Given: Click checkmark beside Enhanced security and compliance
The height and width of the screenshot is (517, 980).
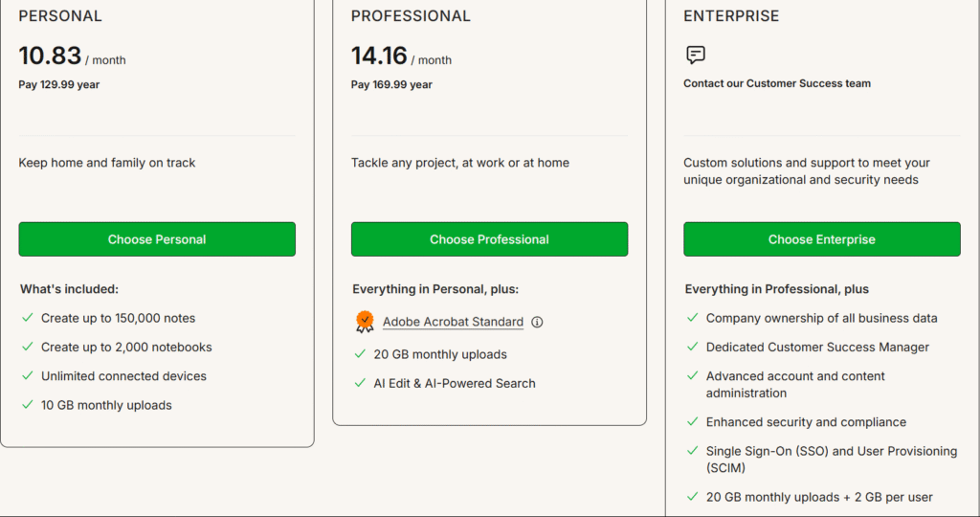Looking at the screenshot, I should pyautogui.click(x=693, y=421).
